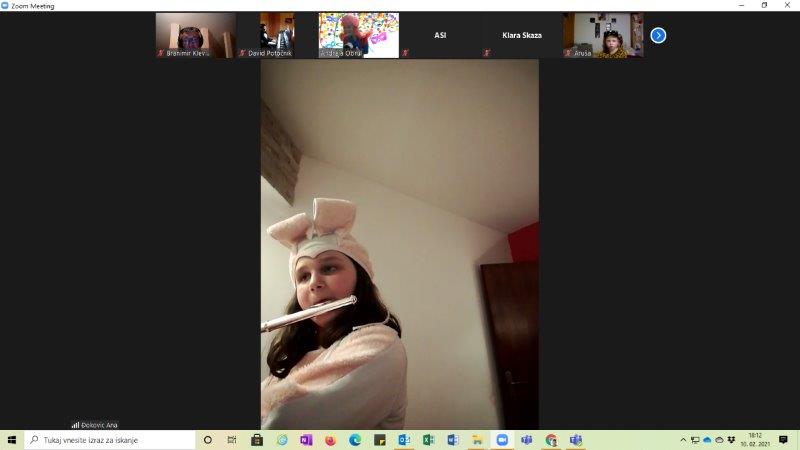Screen dimensions: 800x450
Task: Open first Microsoft Teams taskbar icon
Action: (x=527, y=440)
